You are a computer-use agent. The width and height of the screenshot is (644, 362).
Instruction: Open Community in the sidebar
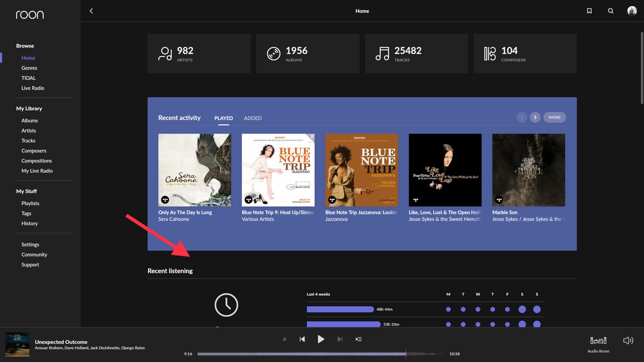coord(34,254)
